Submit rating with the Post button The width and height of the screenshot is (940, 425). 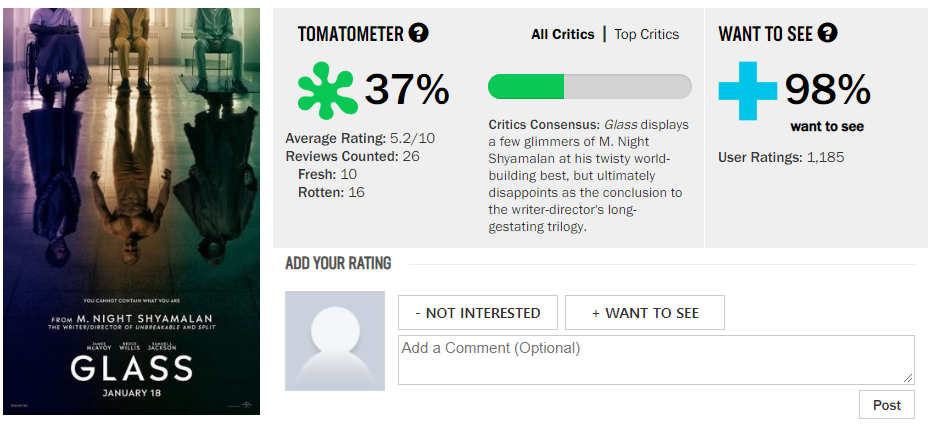coord(887,405)
